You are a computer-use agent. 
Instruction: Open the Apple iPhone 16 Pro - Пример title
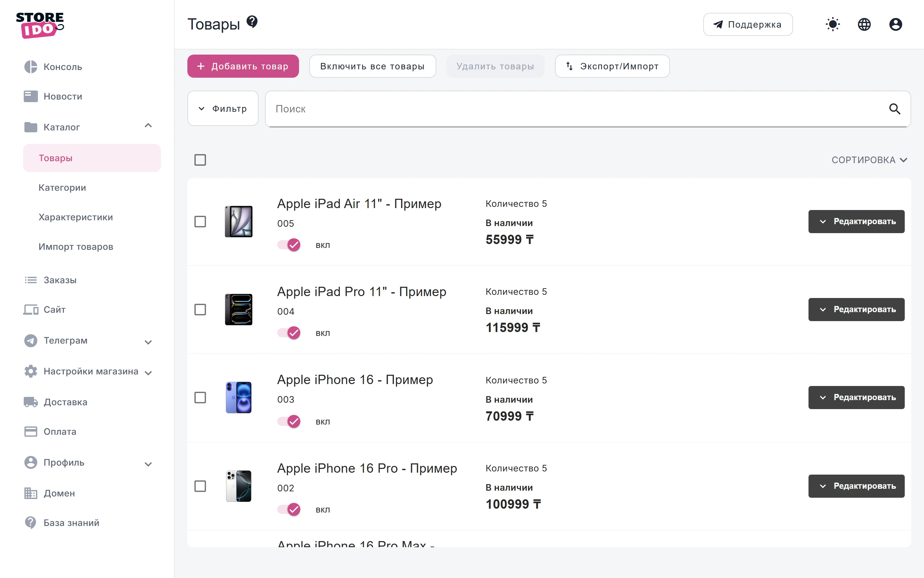pos(367,468)
